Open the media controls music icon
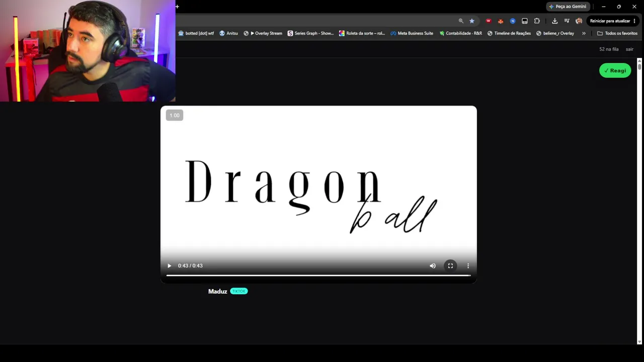 coord(567,21)
